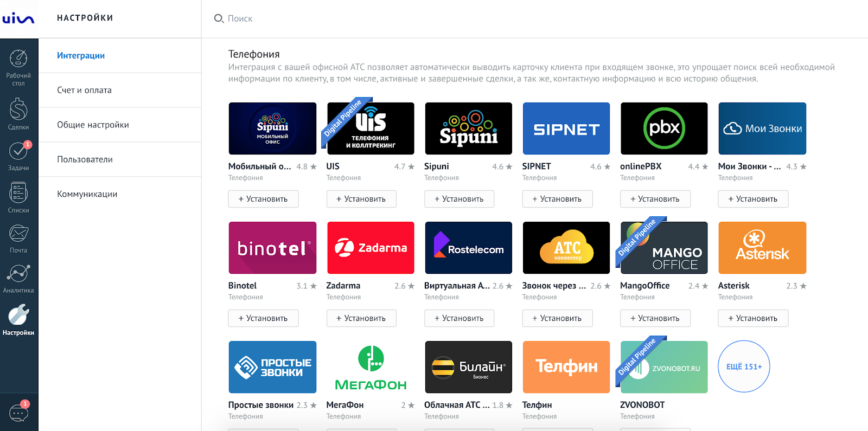Install the MangoOffice integration

tap(655, 318)
